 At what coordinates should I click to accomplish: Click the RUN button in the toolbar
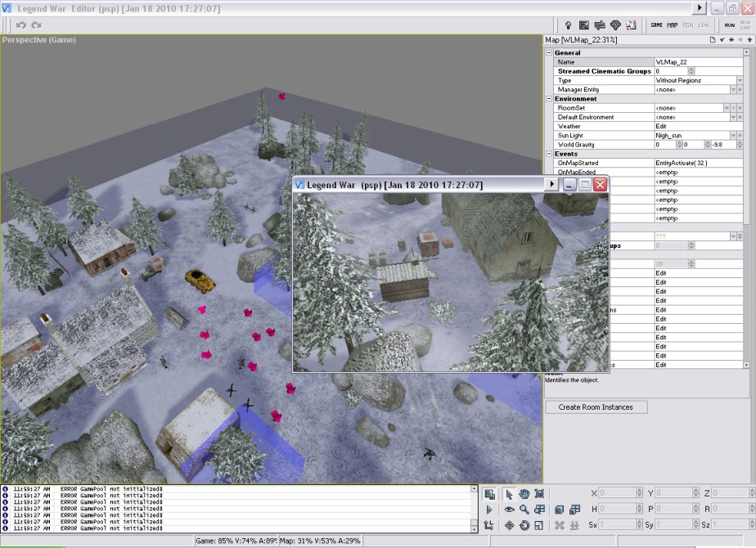coord(728,25)
